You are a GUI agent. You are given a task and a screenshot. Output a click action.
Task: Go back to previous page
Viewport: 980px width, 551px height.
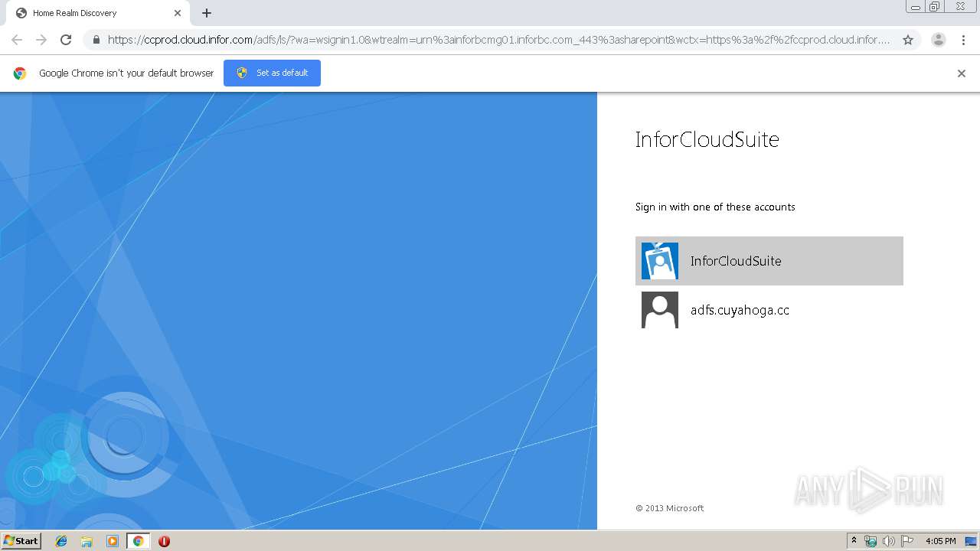17,40
